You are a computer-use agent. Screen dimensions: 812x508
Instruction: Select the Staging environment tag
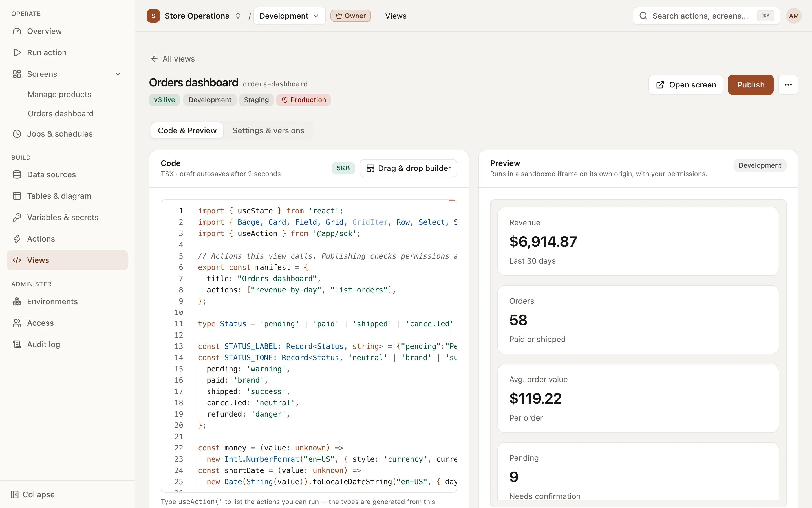tap(256, 100)
